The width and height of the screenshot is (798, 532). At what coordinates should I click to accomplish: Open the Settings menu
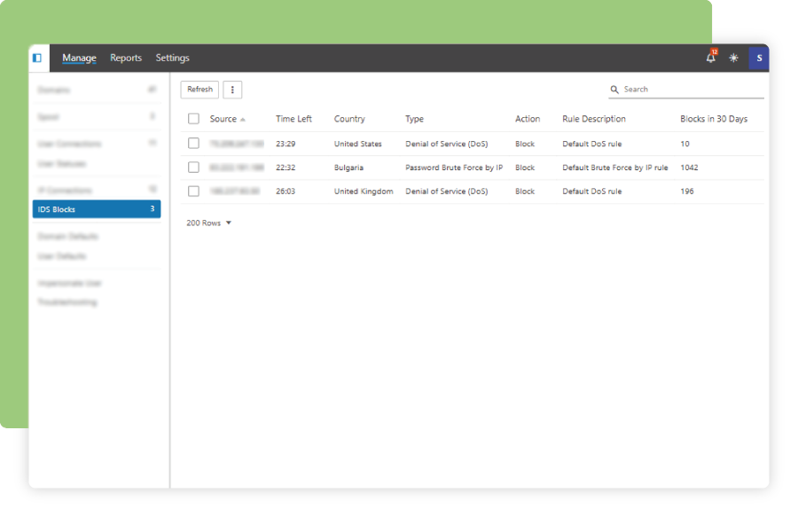[173, 58]
